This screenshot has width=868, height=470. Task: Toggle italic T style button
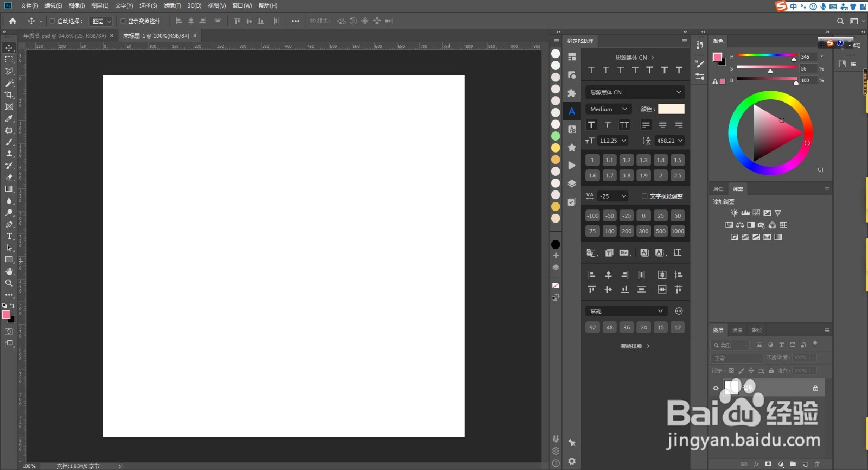click(608, 125)
